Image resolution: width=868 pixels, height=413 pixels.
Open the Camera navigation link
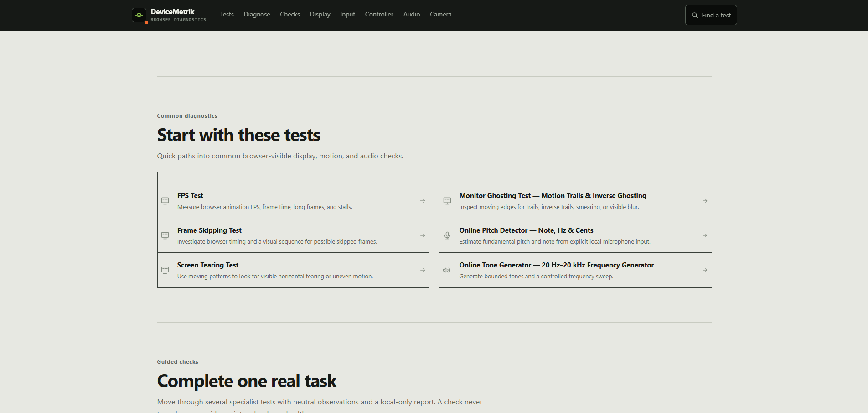[x=441, y=14]
